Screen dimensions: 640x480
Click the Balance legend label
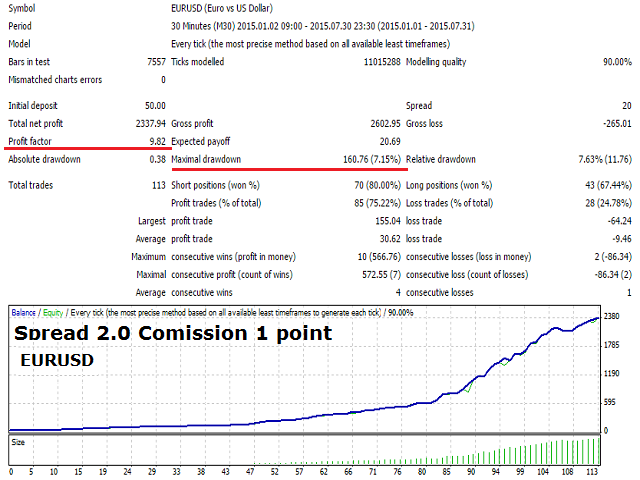pyautogui.click(x=23, y=313)
